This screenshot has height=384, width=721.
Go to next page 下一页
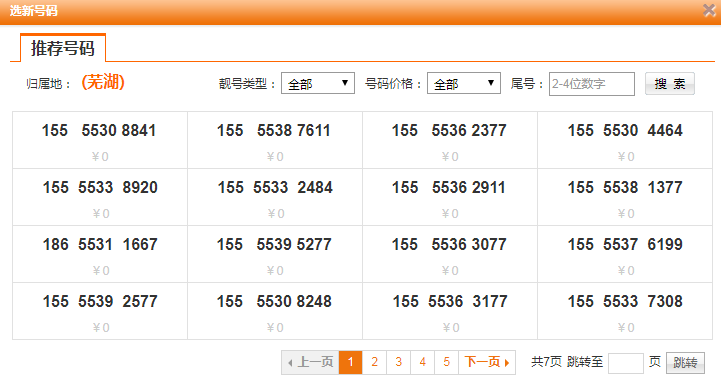point(487,362)
